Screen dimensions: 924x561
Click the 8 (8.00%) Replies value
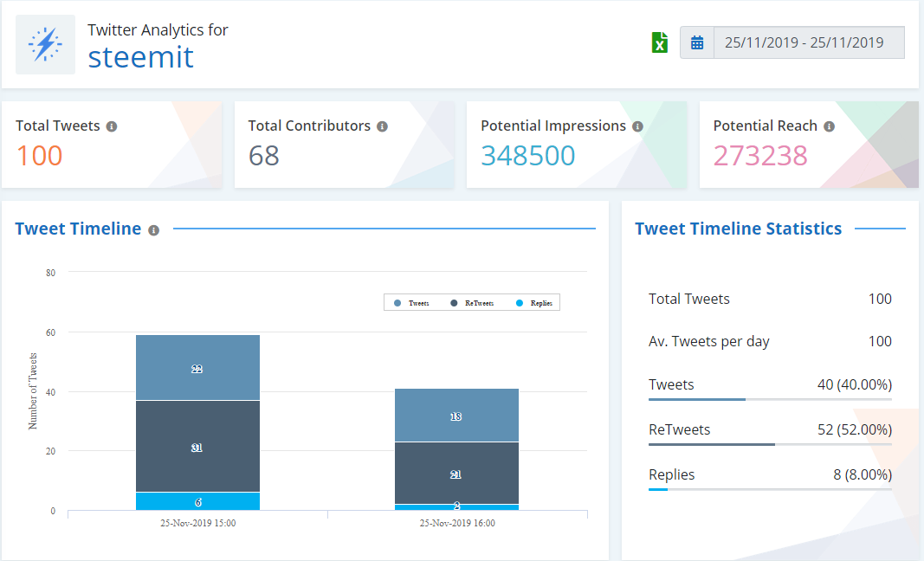863,474
